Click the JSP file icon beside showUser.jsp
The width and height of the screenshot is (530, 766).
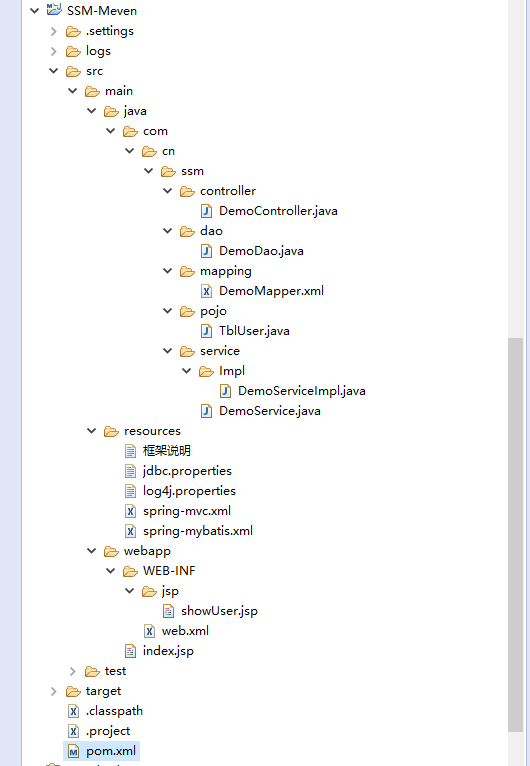[169, 611]
